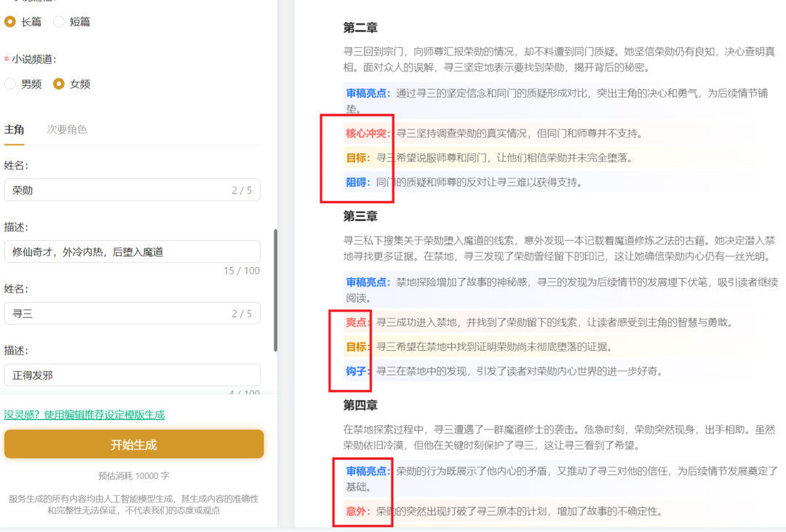Select the 短篇 (short form) radio button
The width and height of the screenshot is (786, 532).
[x=69, y=22]
